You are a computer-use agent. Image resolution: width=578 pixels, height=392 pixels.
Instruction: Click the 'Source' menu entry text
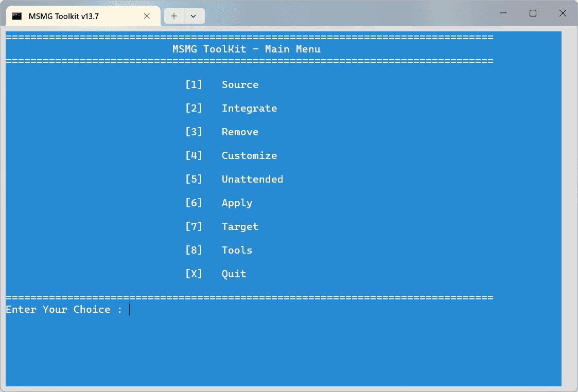(x=240, y=85)
